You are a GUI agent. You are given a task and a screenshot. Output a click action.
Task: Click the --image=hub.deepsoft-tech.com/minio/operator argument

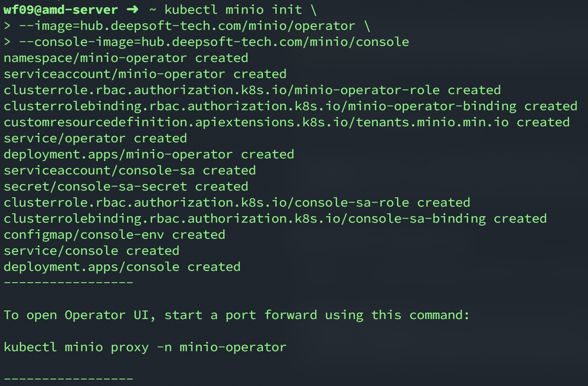coord(187,26)
